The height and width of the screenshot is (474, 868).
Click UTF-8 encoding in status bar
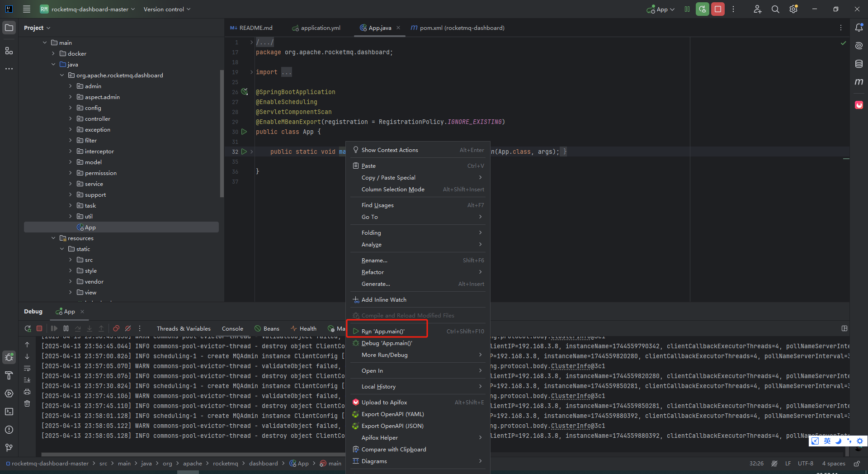click(805, 464)
